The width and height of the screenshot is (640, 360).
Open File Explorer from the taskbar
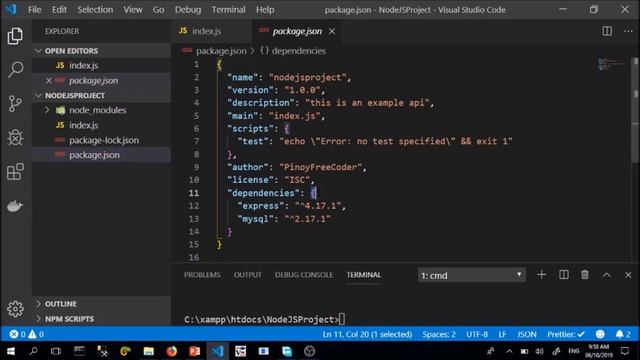[149, 351]
